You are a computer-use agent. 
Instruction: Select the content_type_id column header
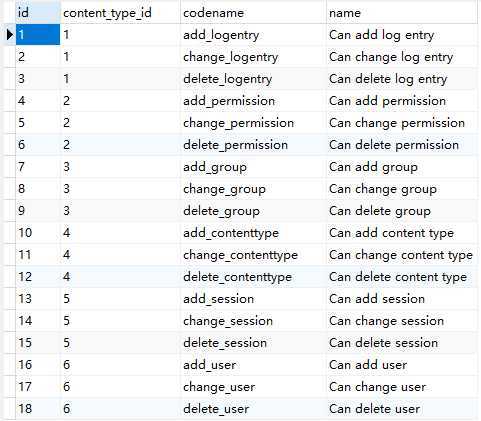[x=120, y=13]
